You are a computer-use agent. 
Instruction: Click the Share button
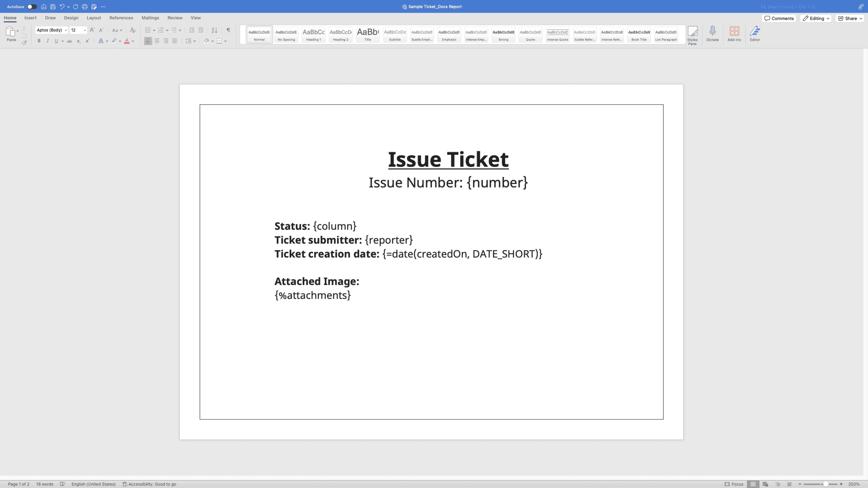pyautogui.click(x=850, y=18)
